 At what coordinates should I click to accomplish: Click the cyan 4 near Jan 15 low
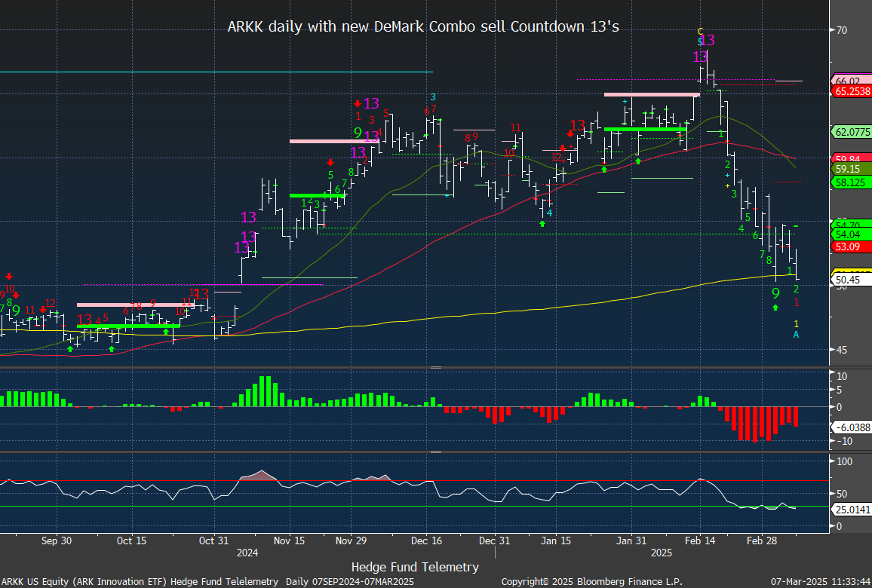tap(549, 213)
